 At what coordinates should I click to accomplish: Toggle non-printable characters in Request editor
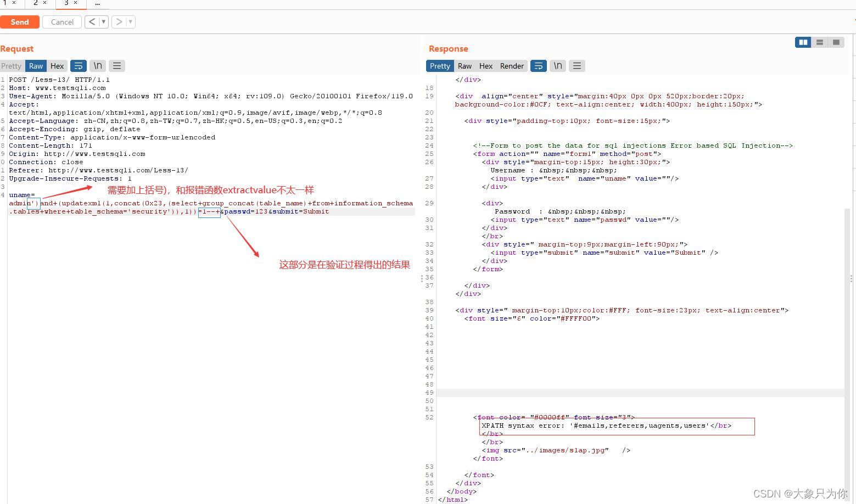pyautogui.click(x=98, y=66)
